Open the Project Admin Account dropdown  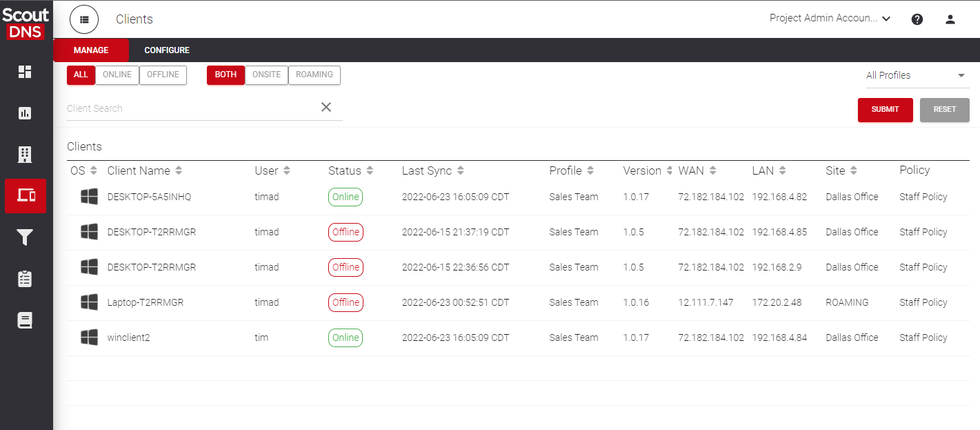(830, 19)
